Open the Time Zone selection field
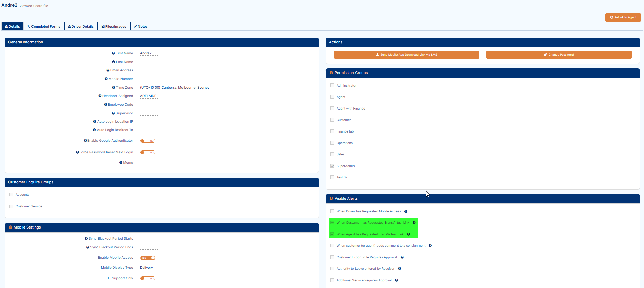 174,88
